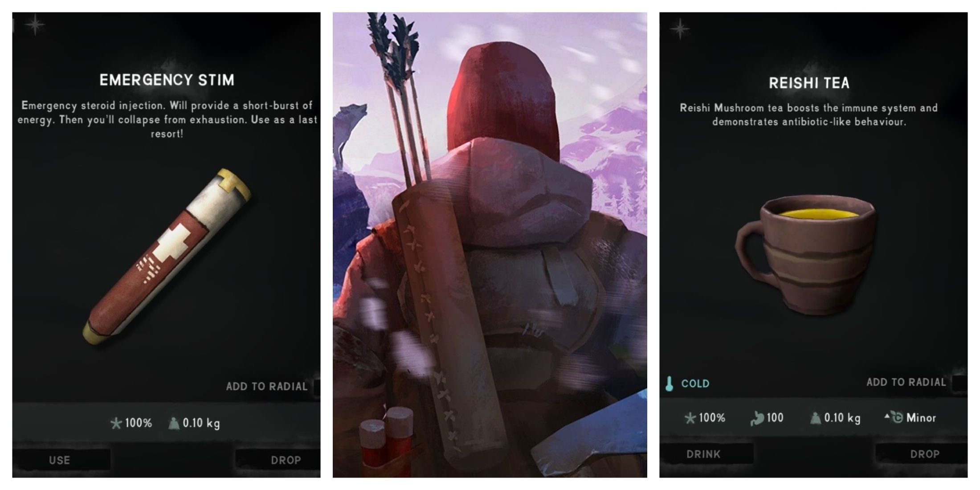980x490 pixels.
Task: Click the USE button for Emergency Stim
Action: coord(60,460)
